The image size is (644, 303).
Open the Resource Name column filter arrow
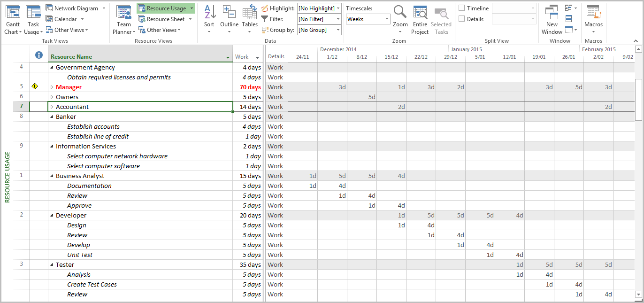228,57
